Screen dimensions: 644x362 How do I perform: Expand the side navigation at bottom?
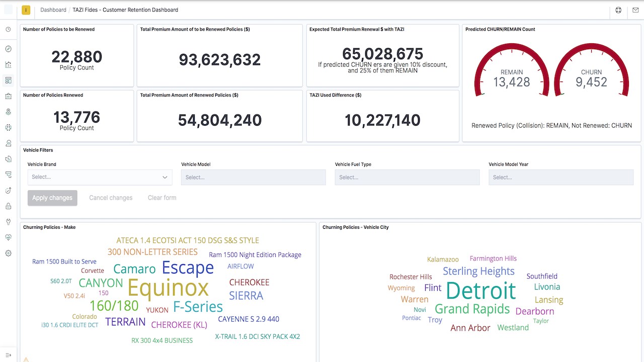click(x=8, y=355)
